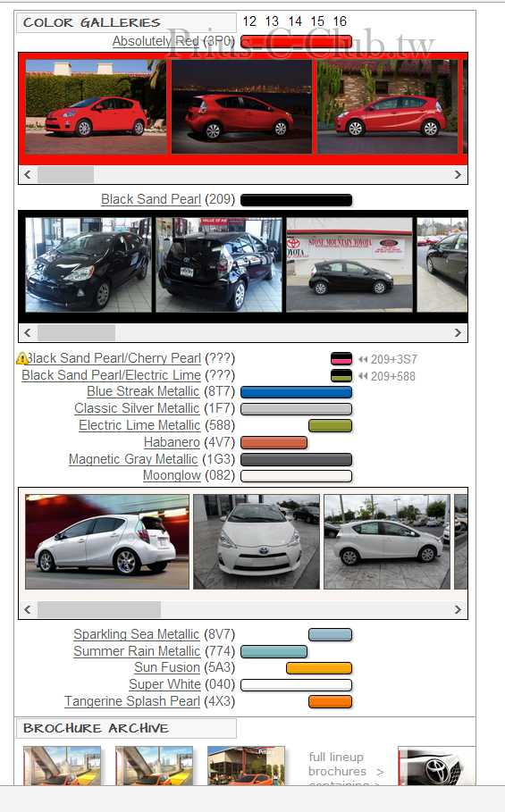This screenshot has height=812, width=505.
Task: Click the Moonglow gallery scrollbar thumb
Action: [x=99, y=609]
